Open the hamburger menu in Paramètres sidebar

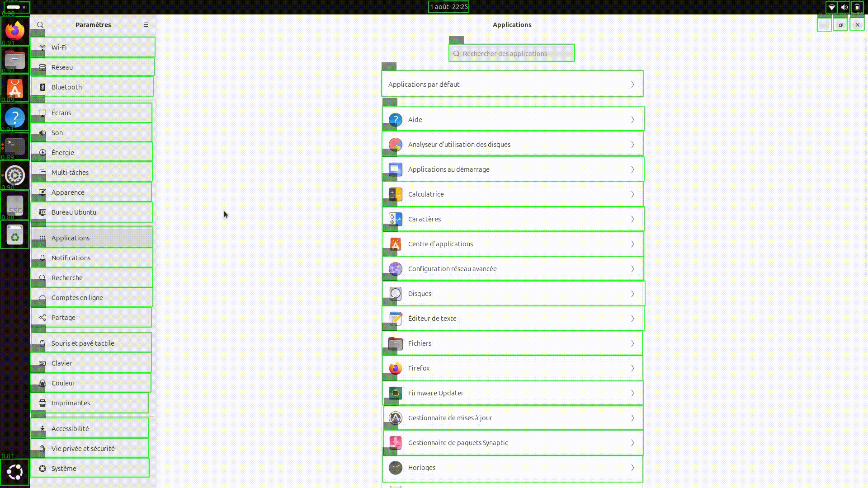click(146, 25)
